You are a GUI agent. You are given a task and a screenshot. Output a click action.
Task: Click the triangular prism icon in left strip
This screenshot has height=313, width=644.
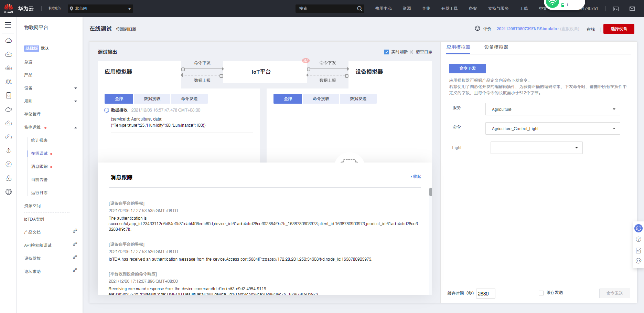[9, 150]
